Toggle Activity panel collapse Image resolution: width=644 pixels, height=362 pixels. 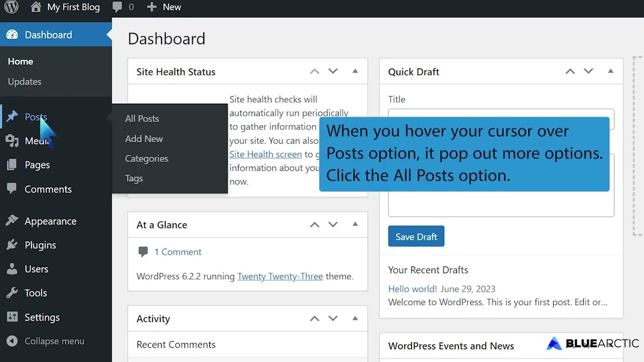[355, 318]
